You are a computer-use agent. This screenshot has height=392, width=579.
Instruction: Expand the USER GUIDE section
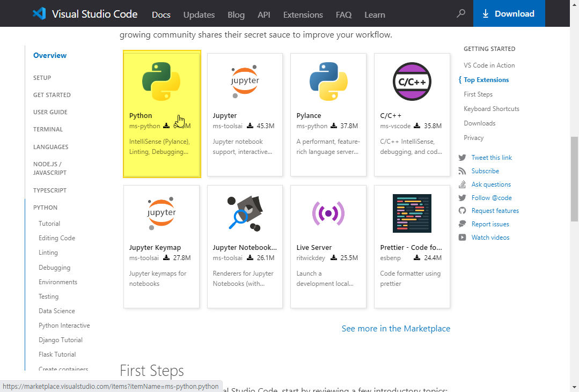tap(50, 112)
